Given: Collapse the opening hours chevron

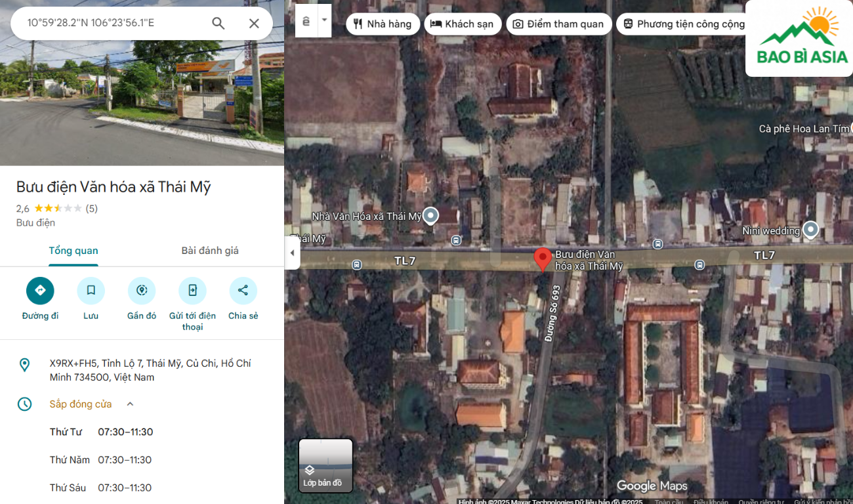Looking at the screenshot, I should (130, 404).
